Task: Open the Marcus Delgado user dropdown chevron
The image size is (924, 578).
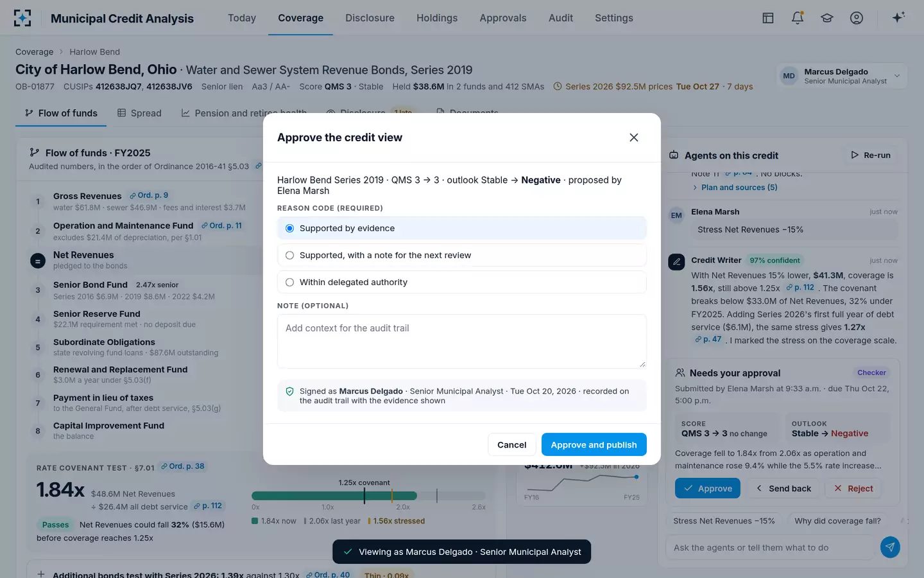Action: (897, 76)
